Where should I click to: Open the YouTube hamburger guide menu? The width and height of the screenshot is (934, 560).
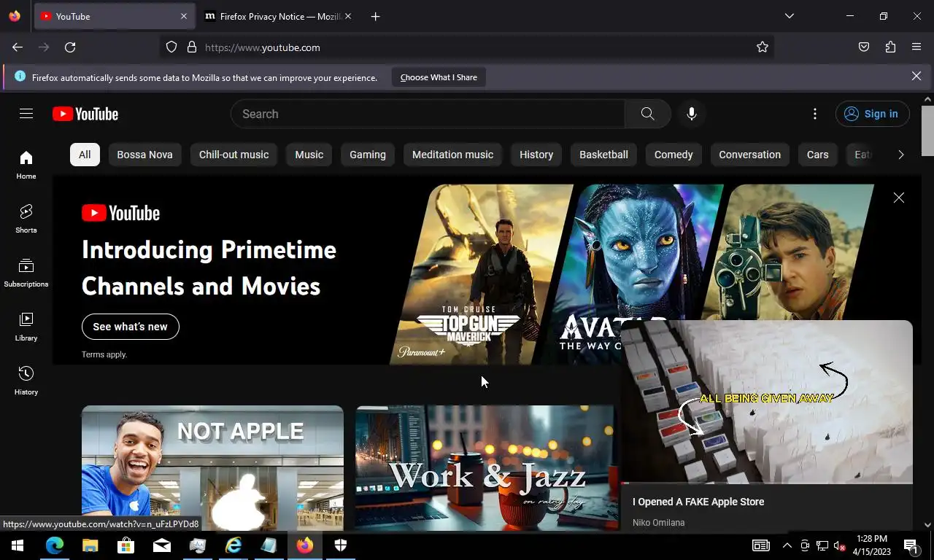coord(26,114)
